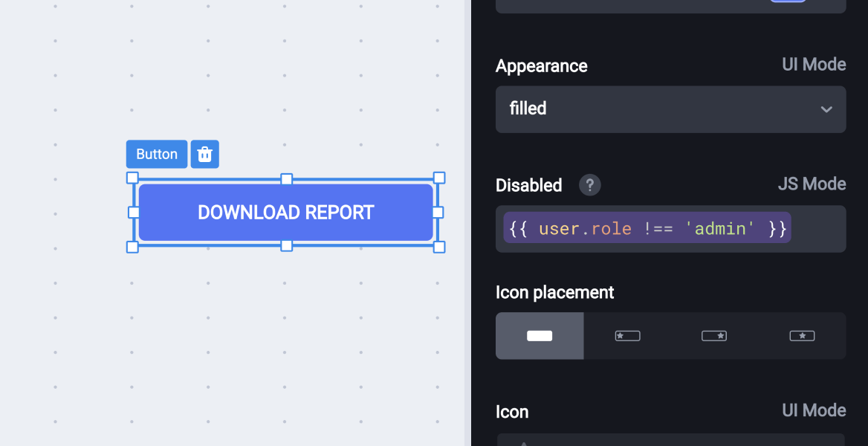Open the Icon picker dropdown
868x446 pixels.
(670, 439)
